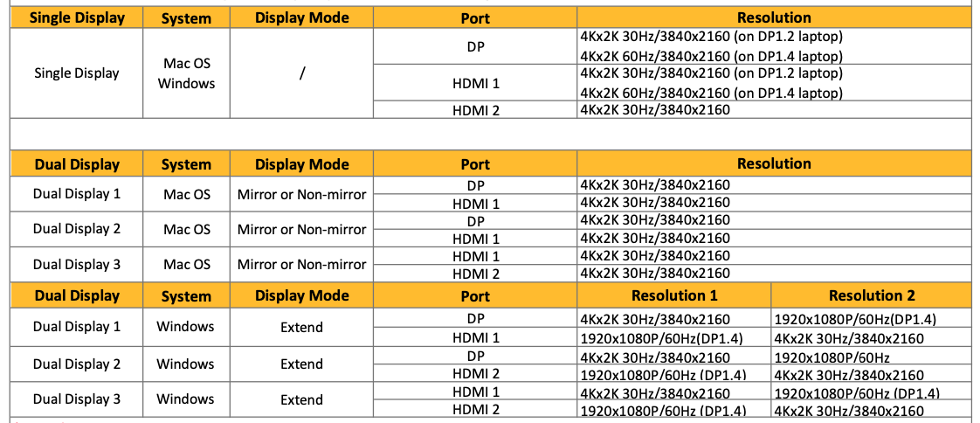Select Dual Display 1 Mac OS row label
This screenshot has height=423, width=980.
pyautogui.click(x=76, y=194)
